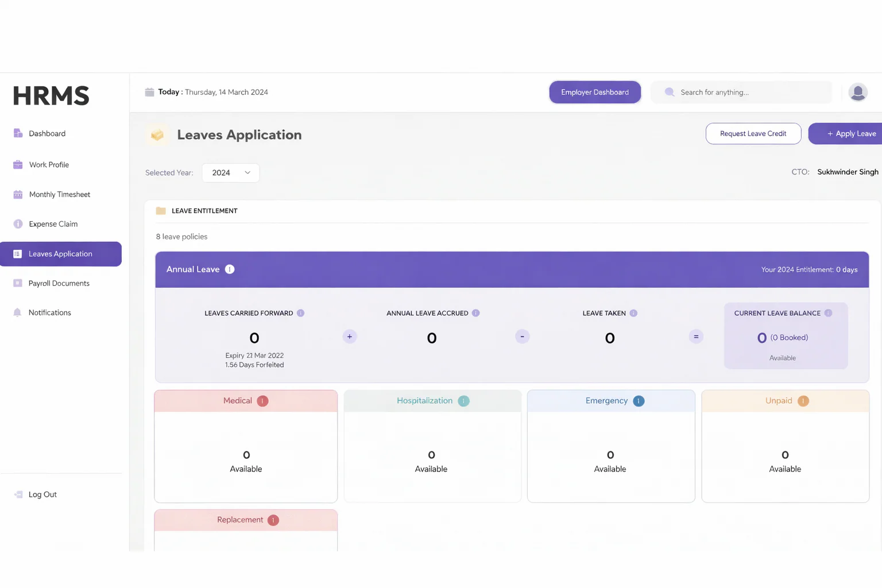Click the Medical leave info icon

262,401
